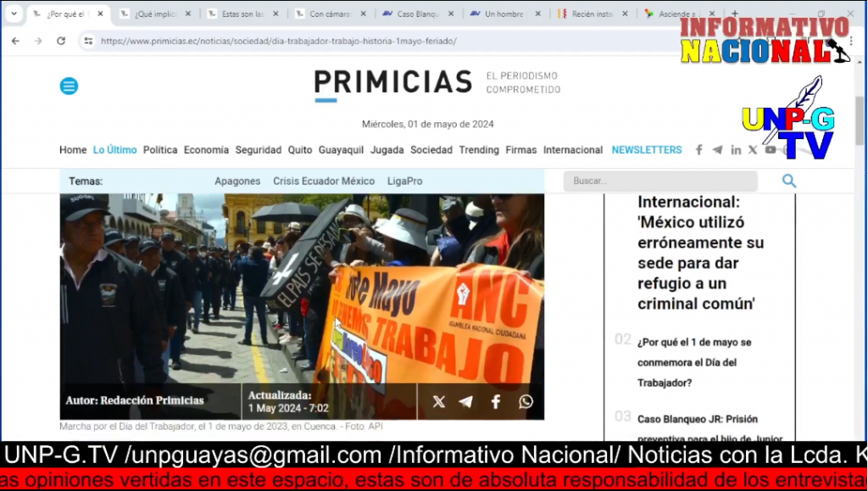Open the Internacional section in the nav bar

pos(573,150)
